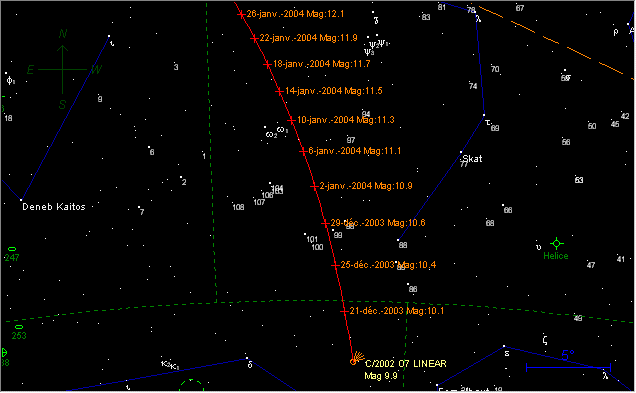Click the 2-janv.-2004 Mag 10.9 marker
Screen dimensions: 636x393
click(x=314, y=187)
